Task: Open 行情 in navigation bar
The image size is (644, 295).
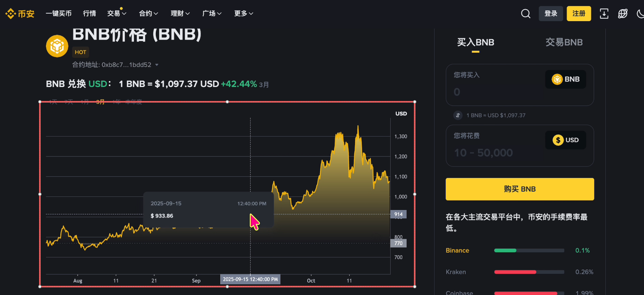Action: (x=89, y=14)
